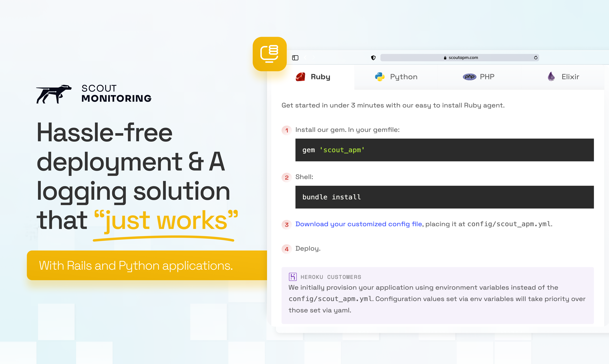Select the Ruby tab
609x364 pixels.
[313, 77]
